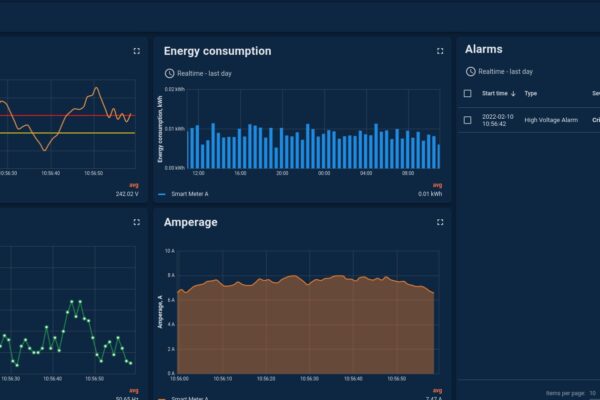The height and width of the screenshot is (400, 600).
Task: Check the High Voltage Alarm row checkbox
Action: click(467, 120)
